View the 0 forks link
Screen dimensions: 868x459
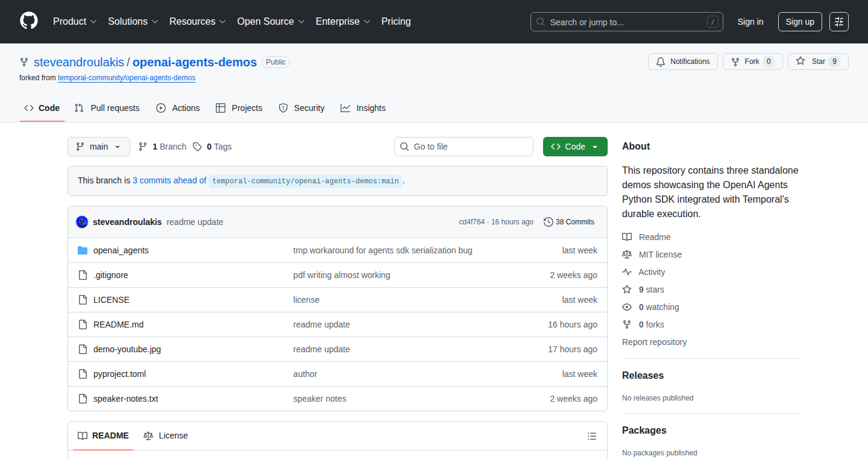[x=643, y=324]
